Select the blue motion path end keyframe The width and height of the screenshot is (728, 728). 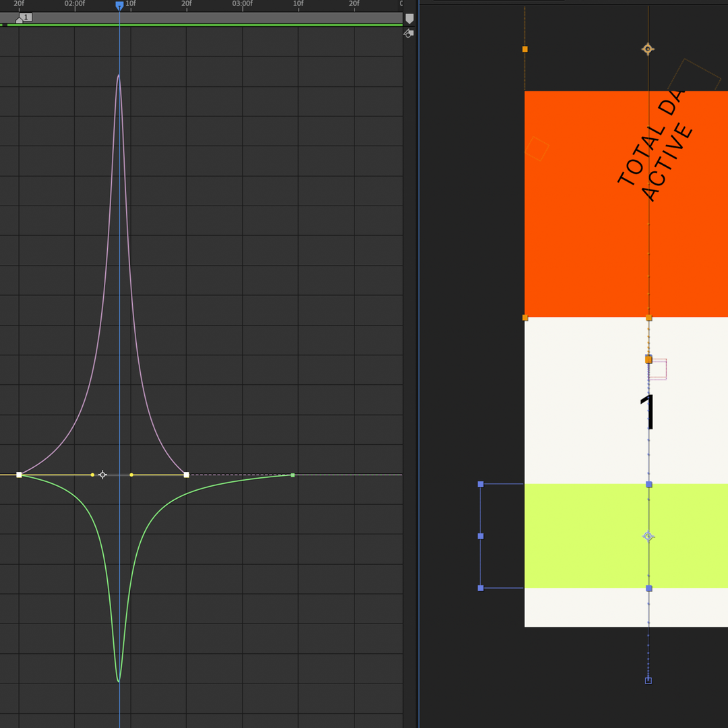click(648, 681)
